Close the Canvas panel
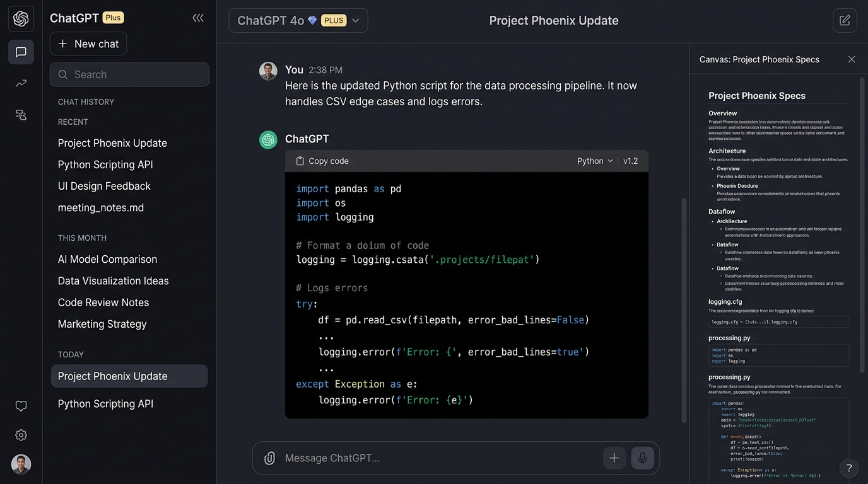 click(x=852, y=59)
